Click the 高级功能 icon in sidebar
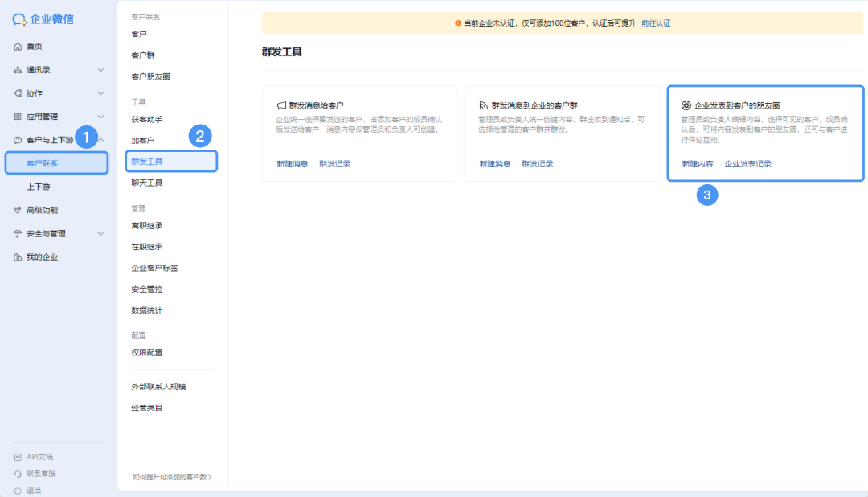868x497 pixels. [18, 210]
